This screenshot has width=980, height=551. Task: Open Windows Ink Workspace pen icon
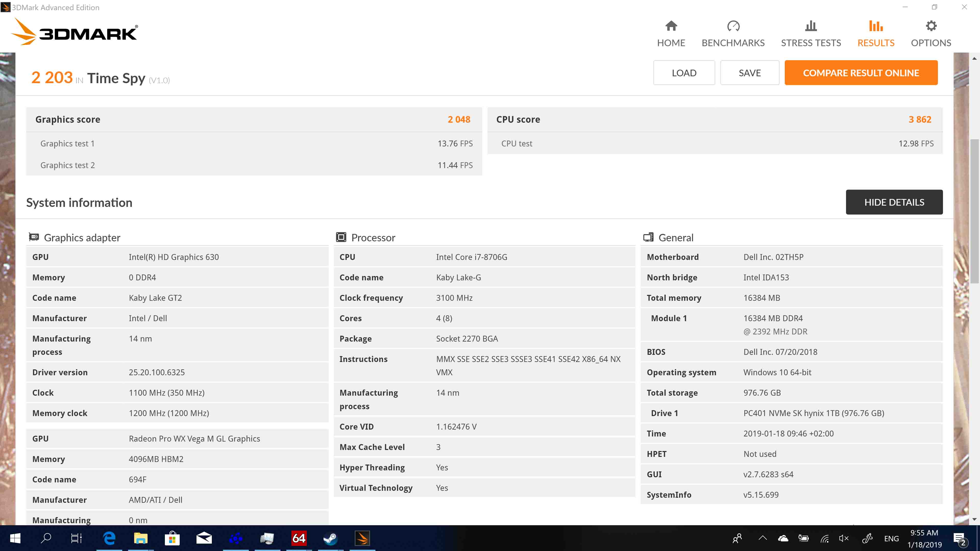(867, 538)
